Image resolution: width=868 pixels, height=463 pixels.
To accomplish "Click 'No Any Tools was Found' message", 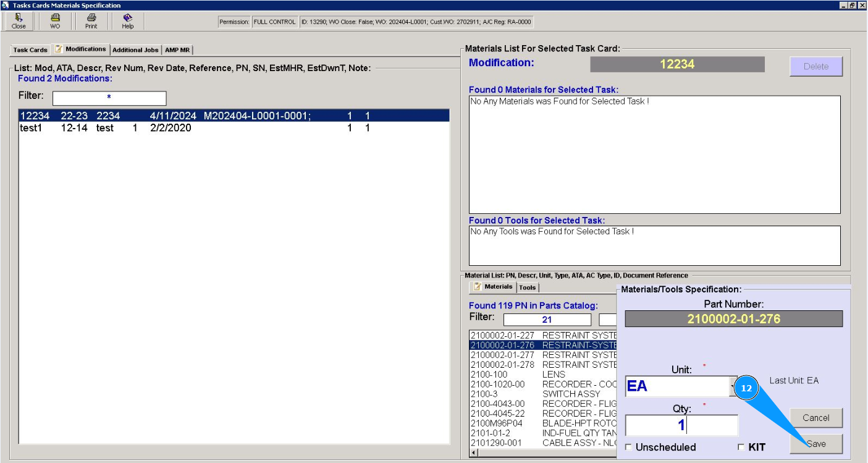I will coord(552,232).
